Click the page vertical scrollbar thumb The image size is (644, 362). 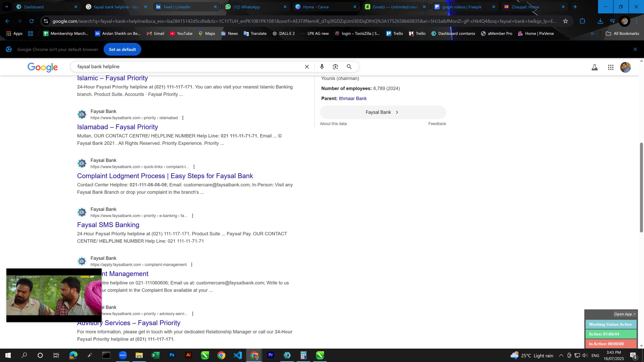coord(641,187)
